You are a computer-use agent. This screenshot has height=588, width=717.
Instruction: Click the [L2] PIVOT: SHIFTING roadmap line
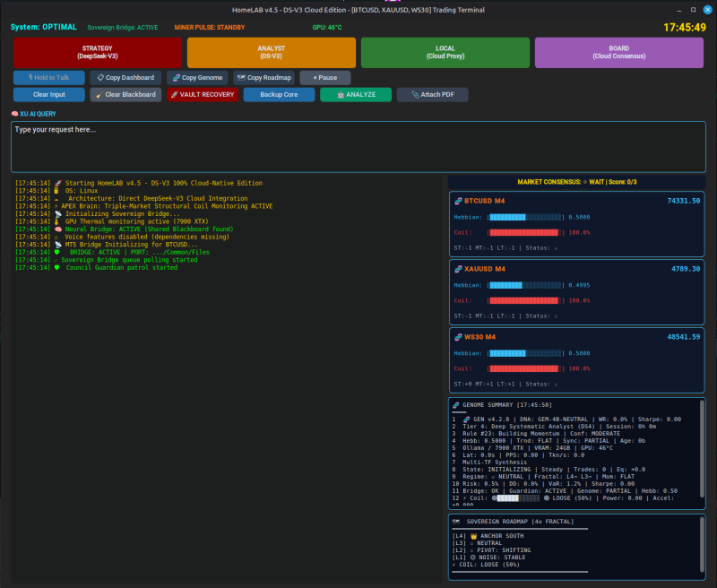pyautogui.click(x=491, y=550)
